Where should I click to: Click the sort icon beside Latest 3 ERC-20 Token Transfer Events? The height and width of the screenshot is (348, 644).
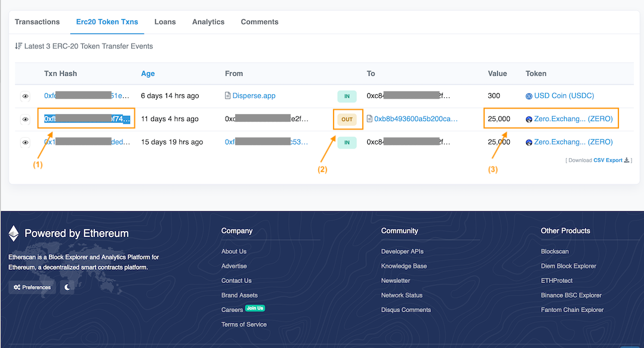(x=19, y=46)
